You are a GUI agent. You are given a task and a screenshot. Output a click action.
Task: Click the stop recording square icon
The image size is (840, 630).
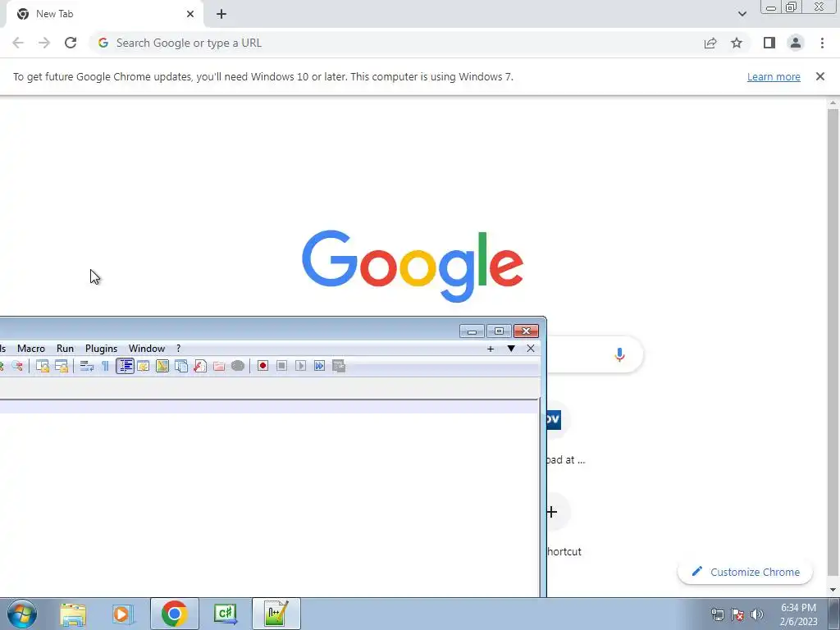click(x=282, y=366)
